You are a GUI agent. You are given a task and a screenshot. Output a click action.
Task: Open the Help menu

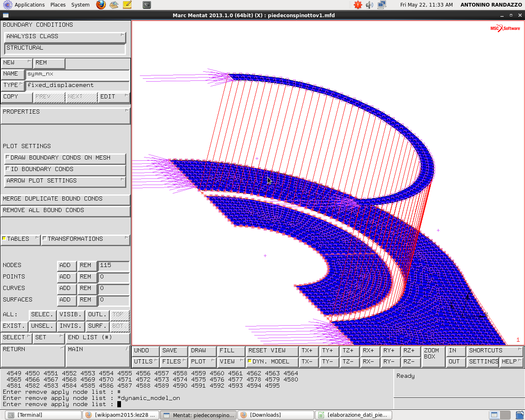coord(511,362)
